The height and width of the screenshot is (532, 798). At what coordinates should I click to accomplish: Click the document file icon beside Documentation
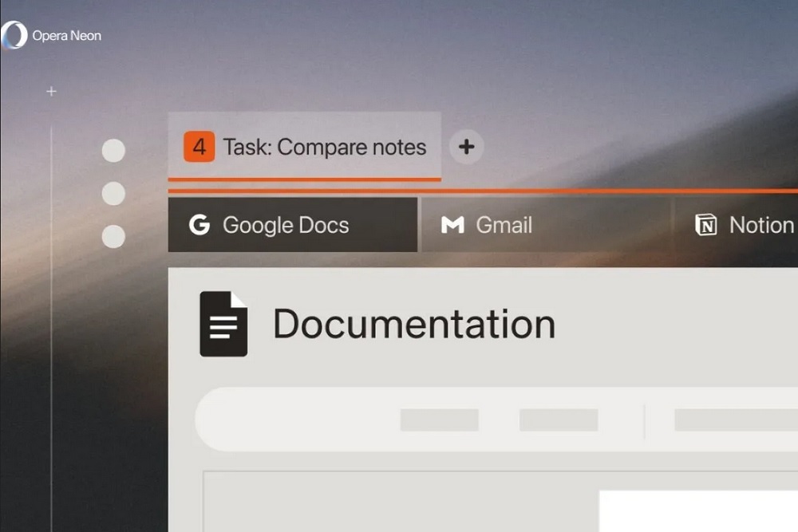[x=223, y=324]
